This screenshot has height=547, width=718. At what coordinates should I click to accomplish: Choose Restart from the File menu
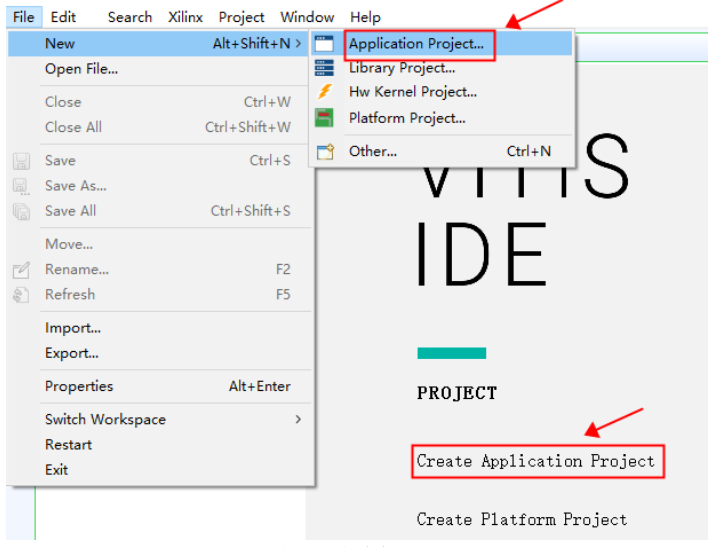click(158, 444)
